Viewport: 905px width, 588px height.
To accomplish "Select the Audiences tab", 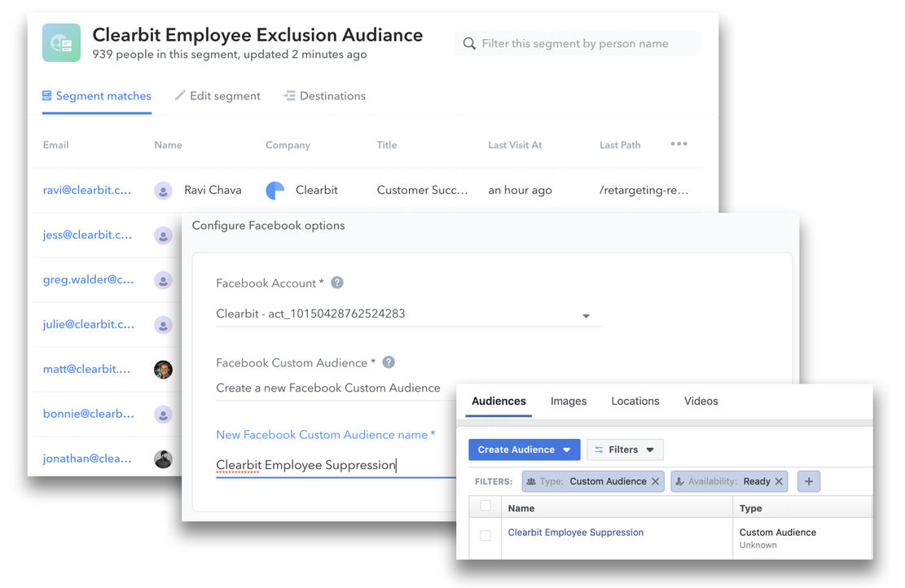I will (499, 401).
